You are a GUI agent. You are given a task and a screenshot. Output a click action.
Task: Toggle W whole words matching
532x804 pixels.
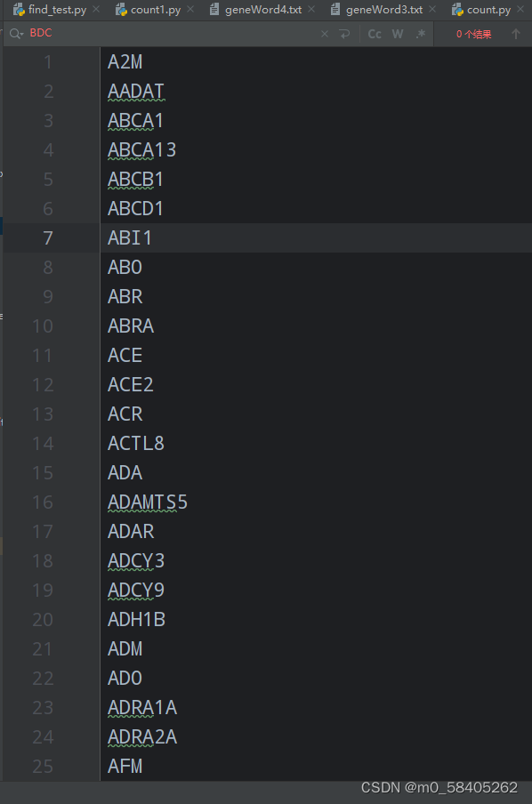pos(398,34)
